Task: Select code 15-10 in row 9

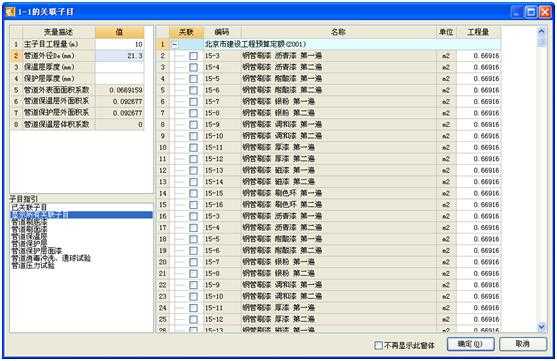Action: point(214,136)
